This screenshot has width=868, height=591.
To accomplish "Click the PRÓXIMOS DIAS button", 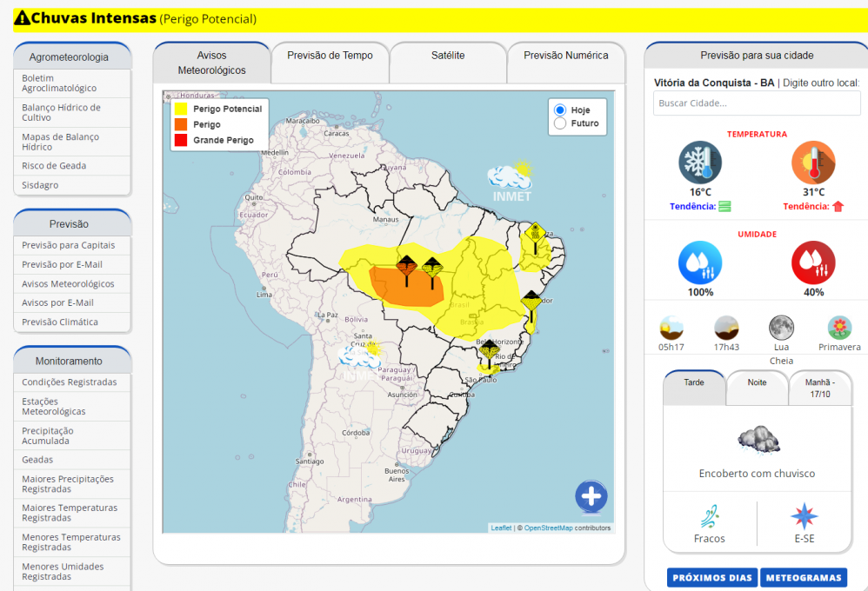I will 712,578.
